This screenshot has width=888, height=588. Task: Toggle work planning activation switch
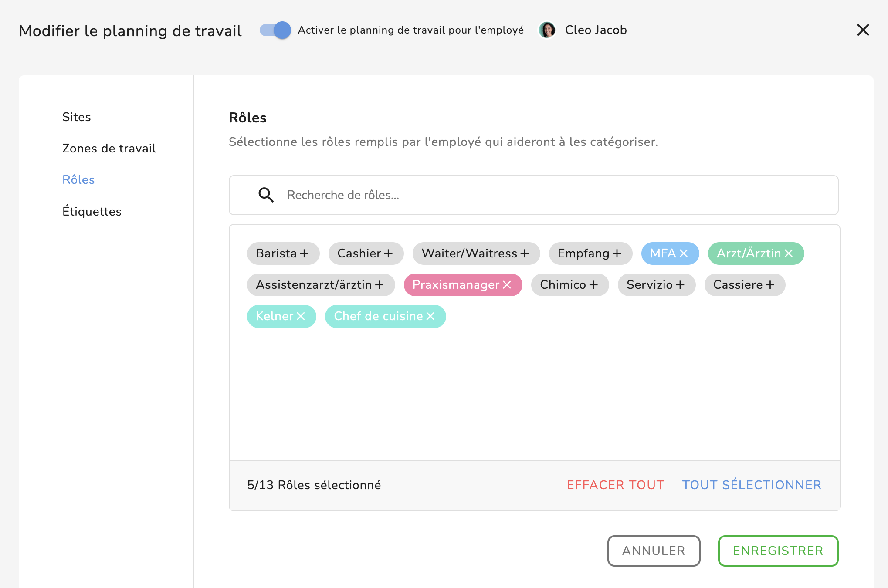[275, 30]
